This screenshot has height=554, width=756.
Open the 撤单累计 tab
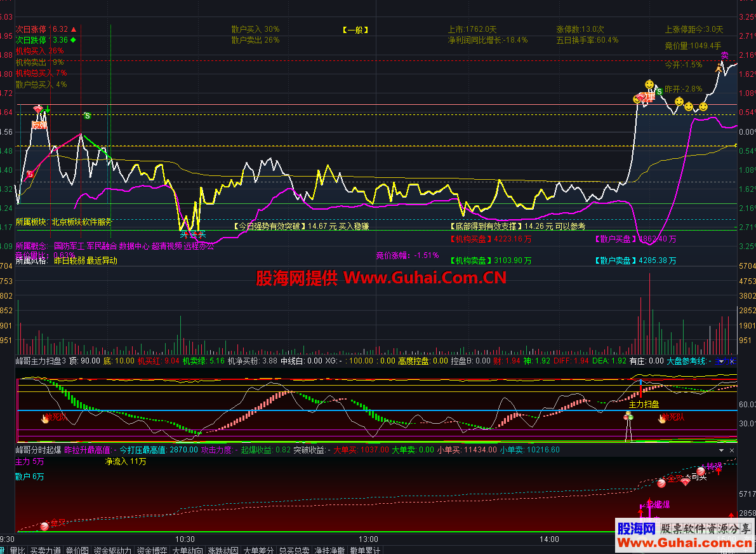tap(366, 550)
